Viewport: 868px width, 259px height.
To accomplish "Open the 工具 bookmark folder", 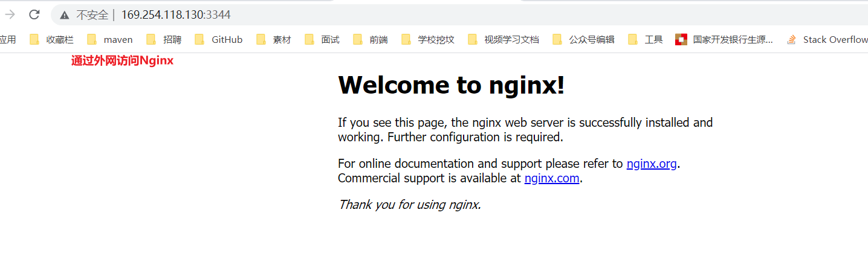I will (646, 40).
